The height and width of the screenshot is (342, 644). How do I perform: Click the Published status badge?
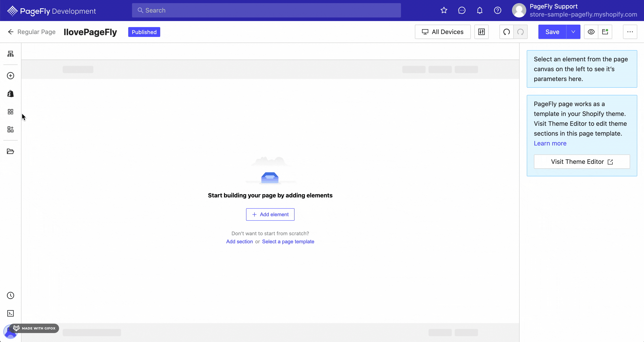click(144, 32)
